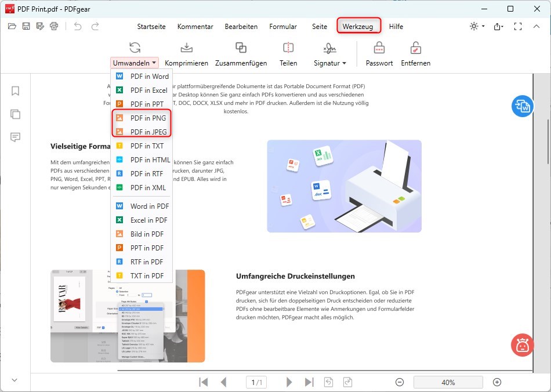Click the blue convert to Word floating button
The height and width of the screenshot is (392, 551).
(522, 106)
